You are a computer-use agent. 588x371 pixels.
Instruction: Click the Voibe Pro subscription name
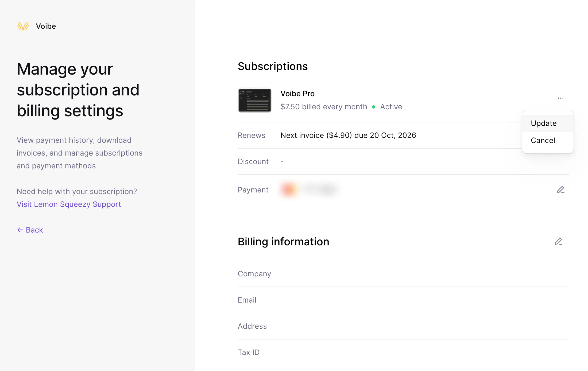(x=297, y=94)
